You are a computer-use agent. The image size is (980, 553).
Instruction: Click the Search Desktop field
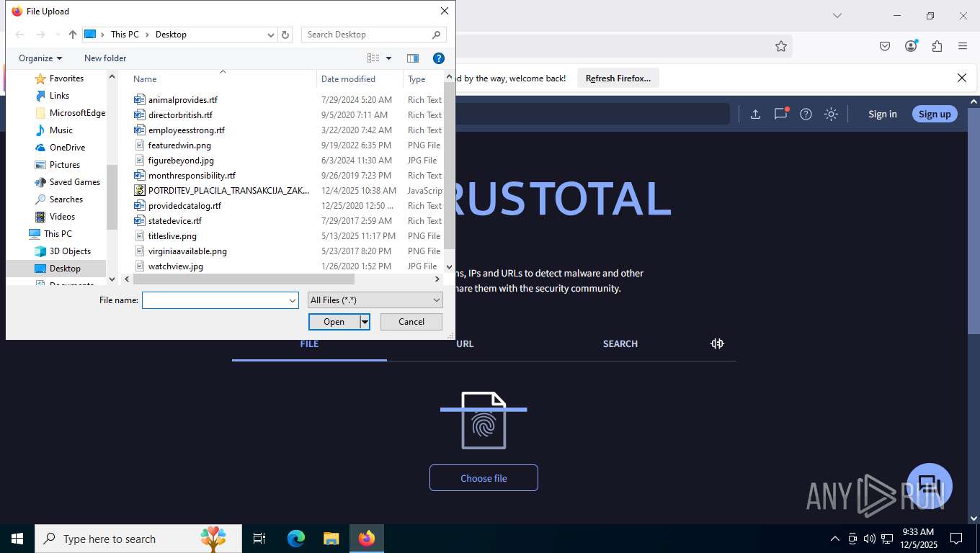tap(373, 35)
